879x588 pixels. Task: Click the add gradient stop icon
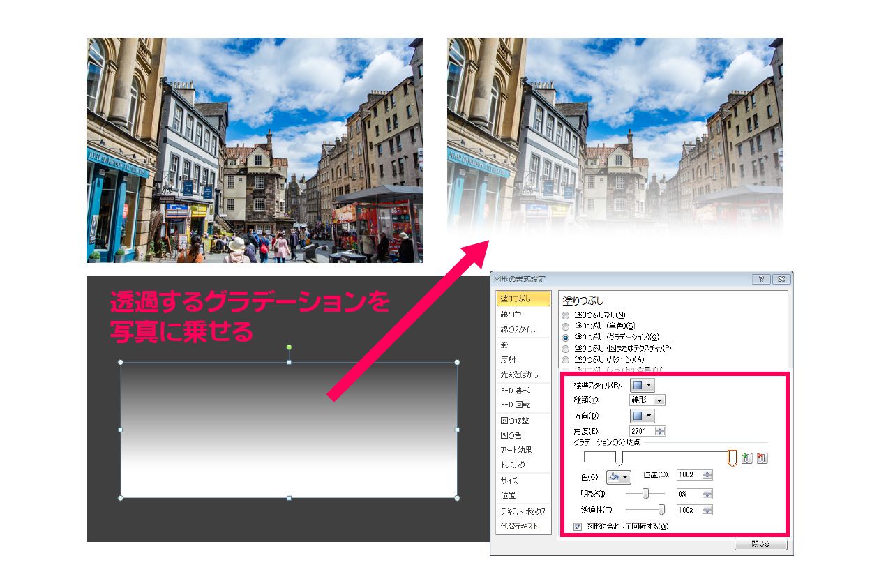tap(746, 456)
